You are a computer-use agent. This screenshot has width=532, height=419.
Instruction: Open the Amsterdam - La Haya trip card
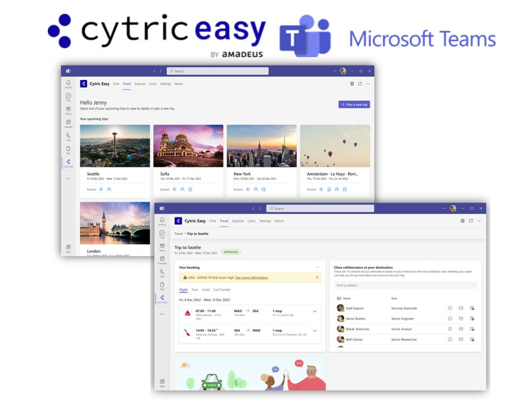tap(335, 161)
